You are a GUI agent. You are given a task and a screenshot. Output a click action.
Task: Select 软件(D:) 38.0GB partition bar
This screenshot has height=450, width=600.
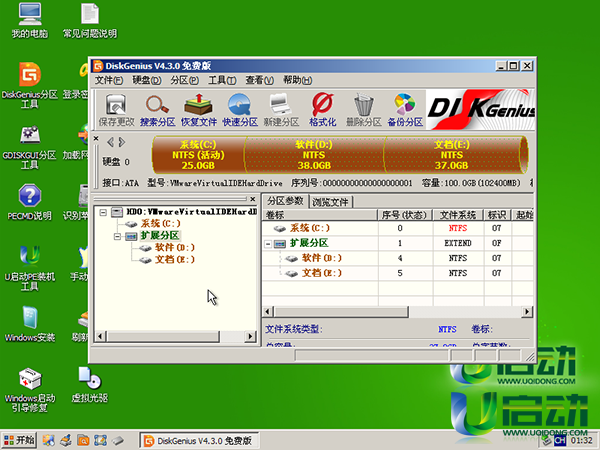[314, 155]
